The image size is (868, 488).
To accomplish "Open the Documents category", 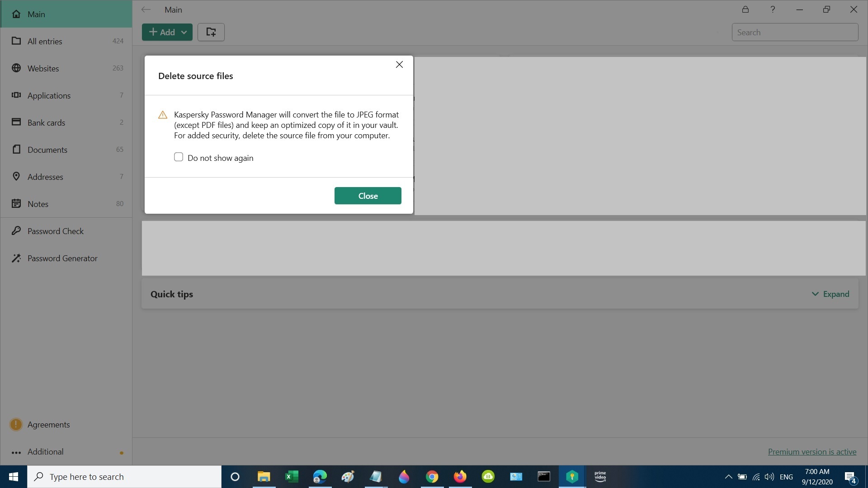I will (x=66, y=150).
